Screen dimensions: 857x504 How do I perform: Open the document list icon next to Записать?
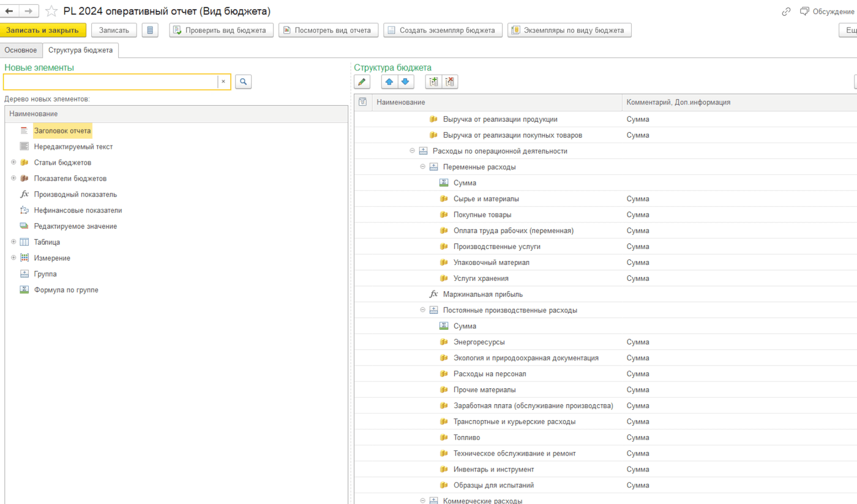(x=150, y=30)
